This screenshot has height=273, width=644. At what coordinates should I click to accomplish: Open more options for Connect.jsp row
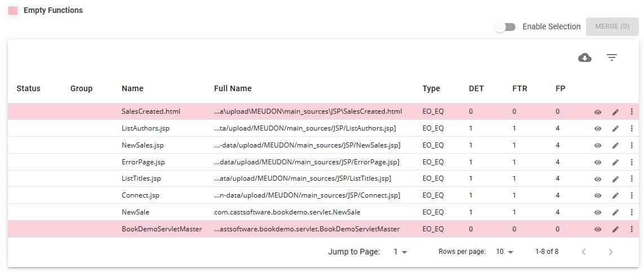(632, 196)
